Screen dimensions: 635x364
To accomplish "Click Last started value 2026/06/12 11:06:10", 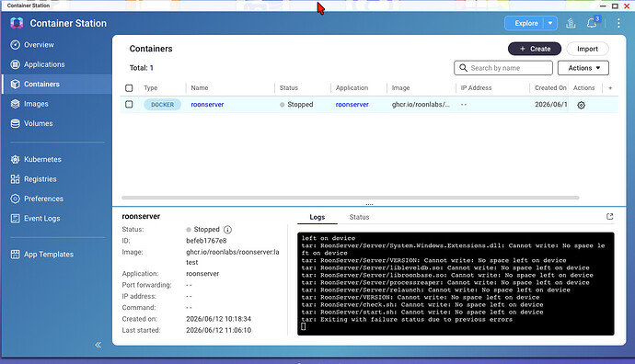I will [219, 330].
